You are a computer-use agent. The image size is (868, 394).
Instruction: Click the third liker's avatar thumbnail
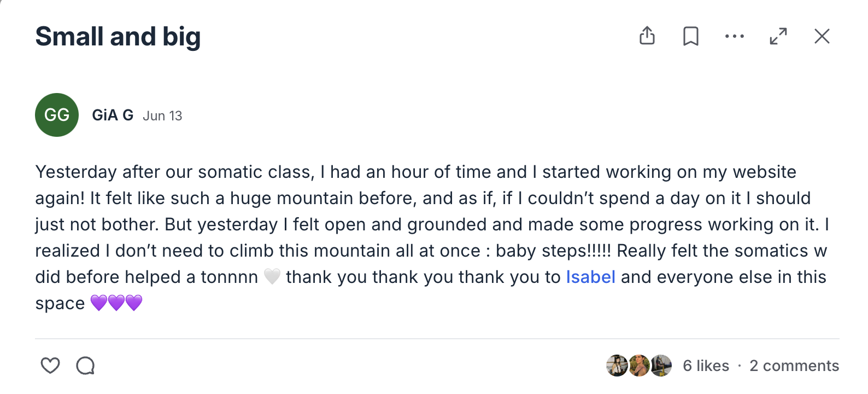point(661,366)
